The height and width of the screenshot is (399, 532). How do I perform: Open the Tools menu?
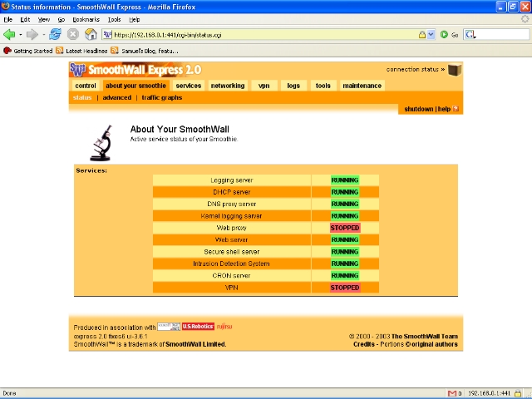tap(115, 19)
